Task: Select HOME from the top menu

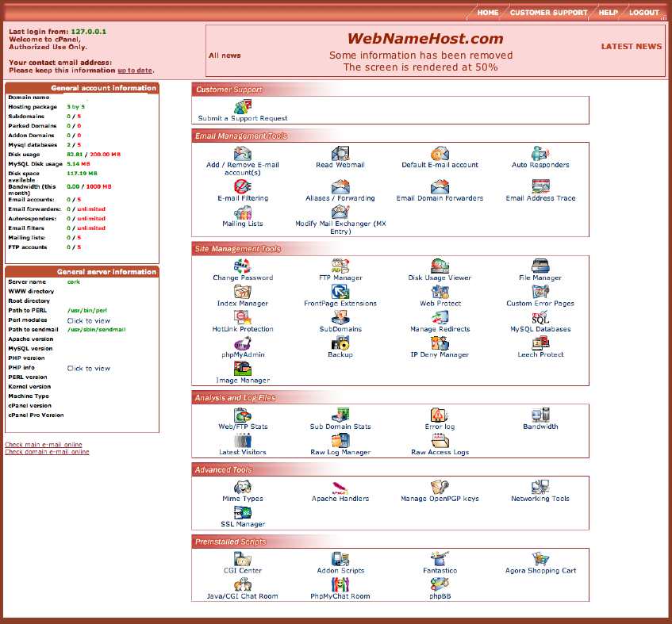Action: point(487,13)
